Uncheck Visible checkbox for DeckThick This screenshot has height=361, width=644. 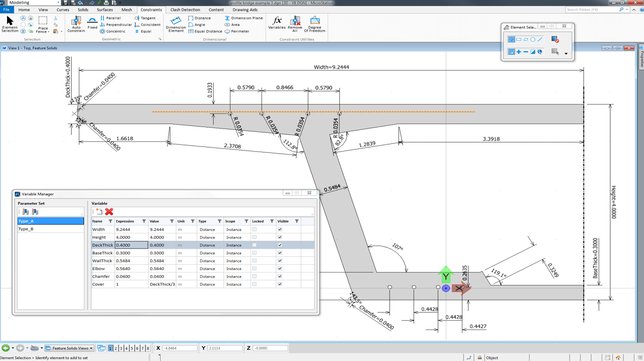click(x=280, y=245)
